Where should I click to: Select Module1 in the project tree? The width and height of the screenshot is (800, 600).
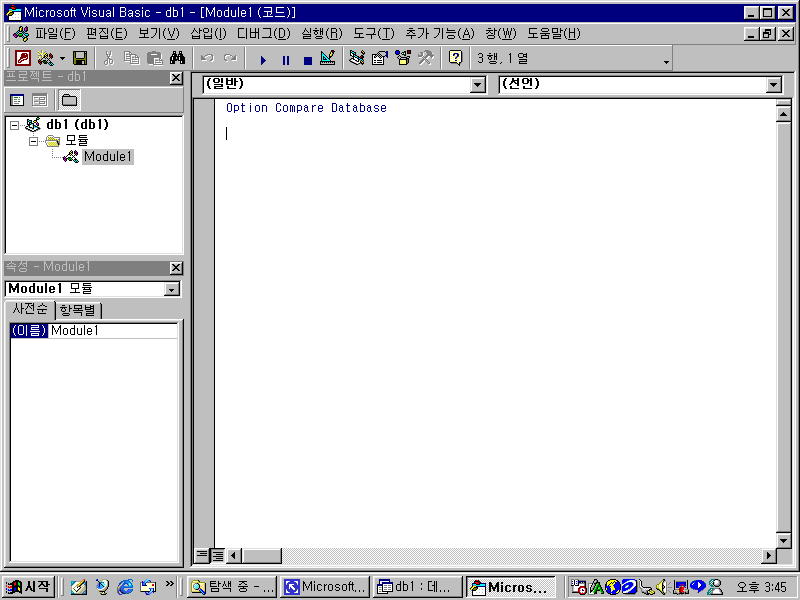[x=107, y=157]
